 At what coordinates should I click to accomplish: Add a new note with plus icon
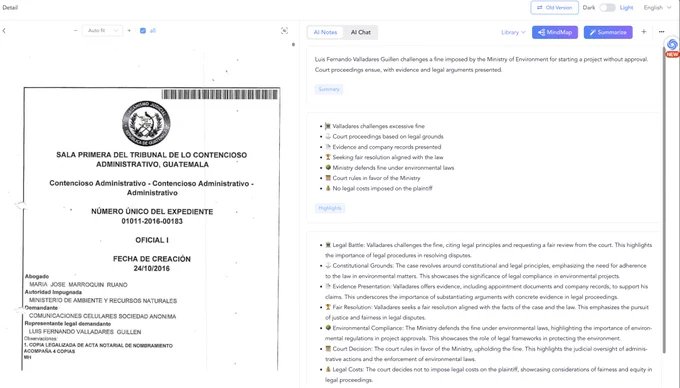point(644,32)
